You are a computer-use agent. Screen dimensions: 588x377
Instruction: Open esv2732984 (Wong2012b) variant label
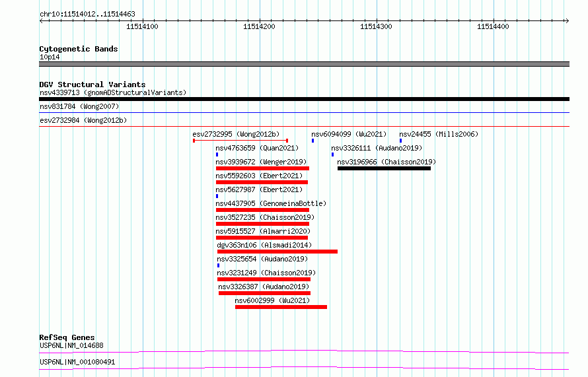(x=83, y=120)
